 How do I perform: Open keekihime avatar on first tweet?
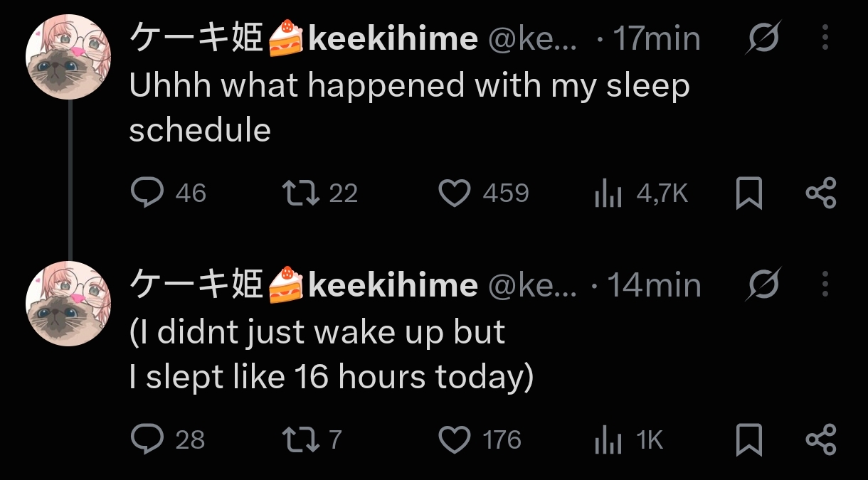[x=69, y=58]
